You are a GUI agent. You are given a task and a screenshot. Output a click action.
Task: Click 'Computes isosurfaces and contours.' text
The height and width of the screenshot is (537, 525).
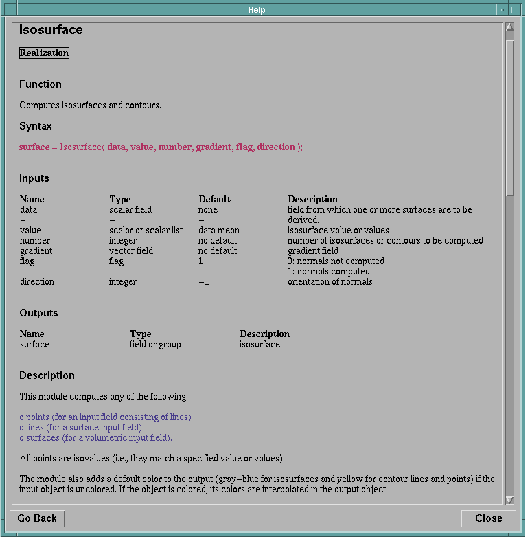pyautogui.click(x=90, y=105)
